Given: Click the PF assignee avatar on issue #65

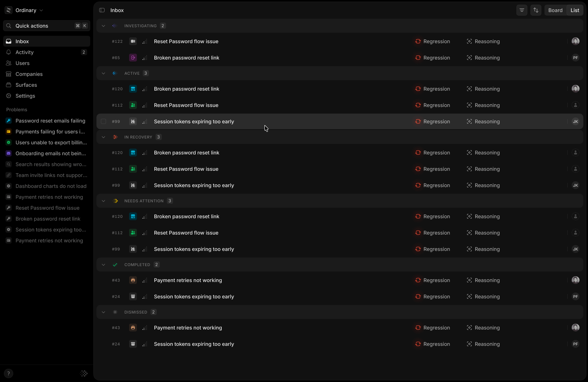Looking at the screenshot, I should coord(576,58).
